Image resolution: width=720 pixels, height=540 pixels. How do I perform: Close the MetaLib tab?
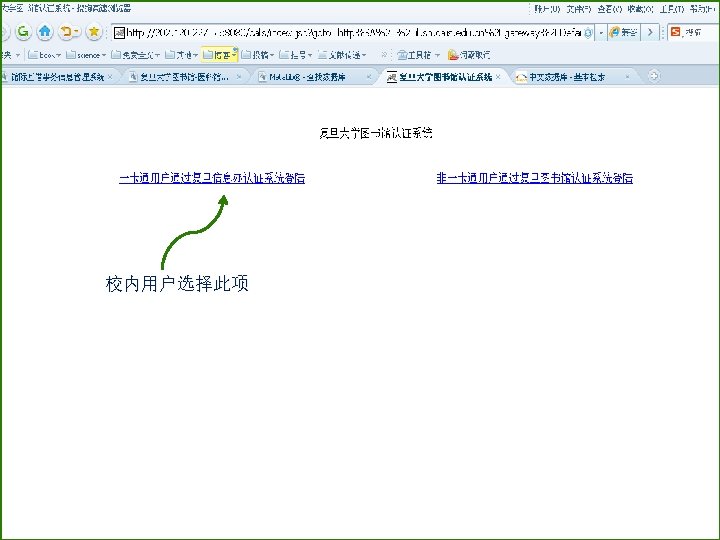coord(368,77)
